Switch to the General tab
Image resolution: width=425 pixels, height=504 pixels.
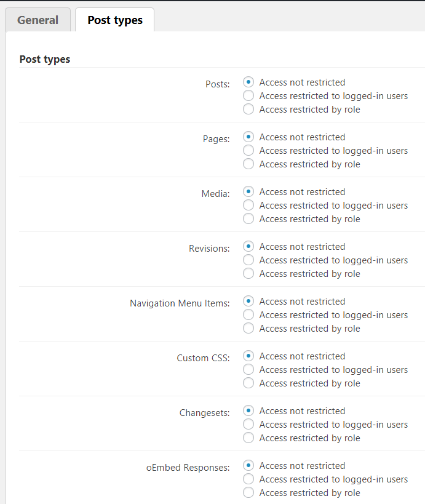[x=38, y=20]
